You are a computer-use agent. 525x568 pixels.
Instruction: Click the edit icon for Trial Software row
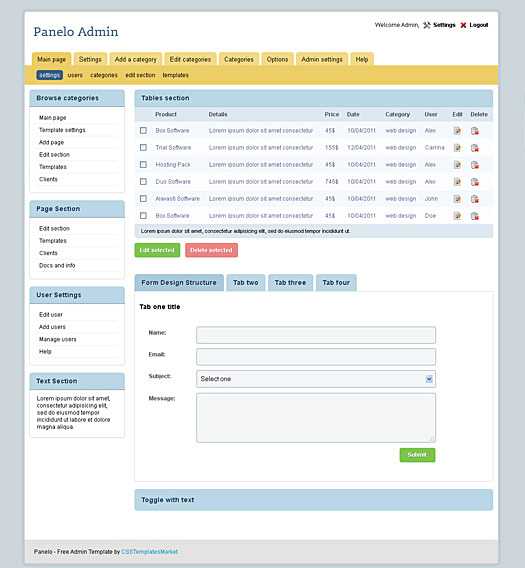(457, 148)
